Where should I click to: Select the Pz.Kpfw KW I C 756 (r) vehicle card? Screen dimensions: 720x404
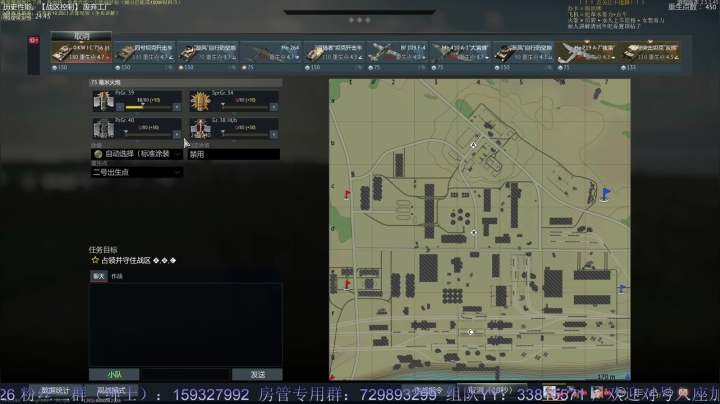[x=81, y=52]
